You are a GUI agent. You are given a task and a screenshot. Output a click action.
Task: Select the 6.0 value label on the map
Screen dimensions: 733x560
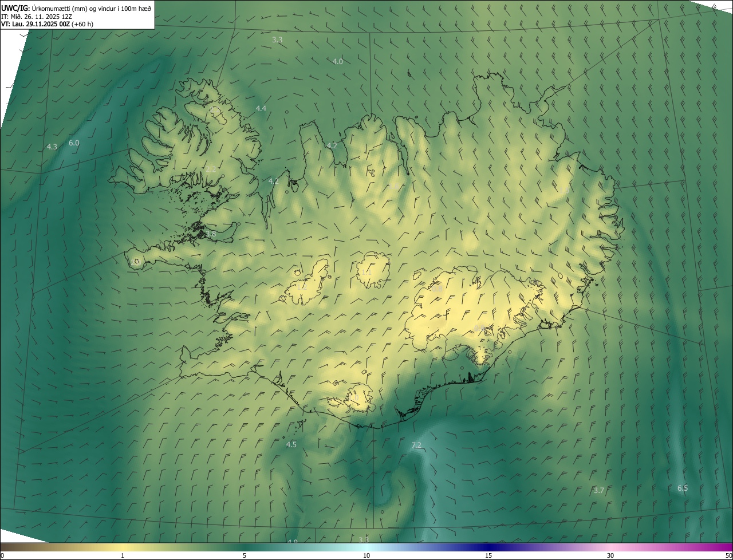[x=74, y=143]
